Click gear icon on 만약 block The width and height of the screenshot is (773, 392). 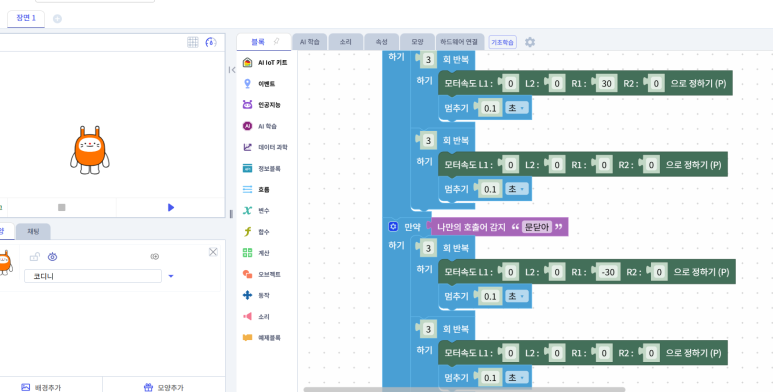point(393,226)
